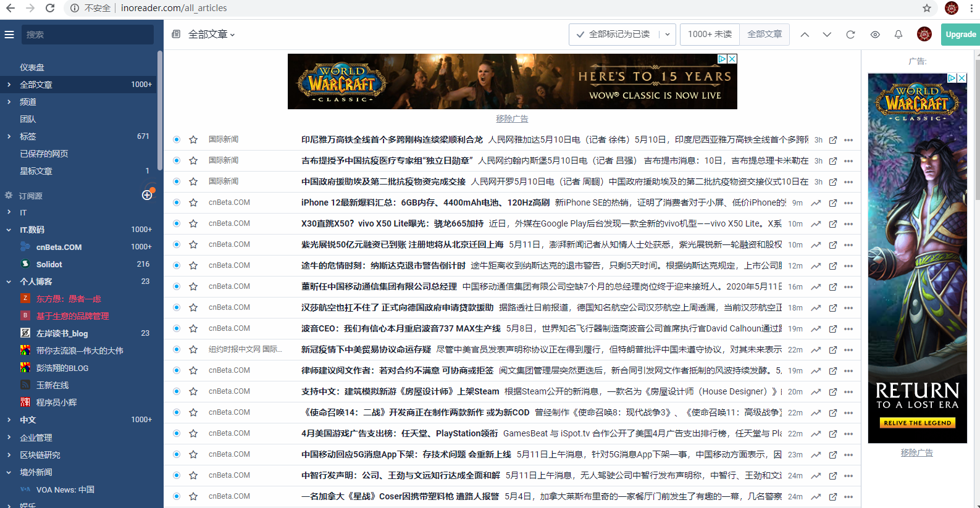Switch to the 1000+ 未读 filter tab

tap(710, 35)
